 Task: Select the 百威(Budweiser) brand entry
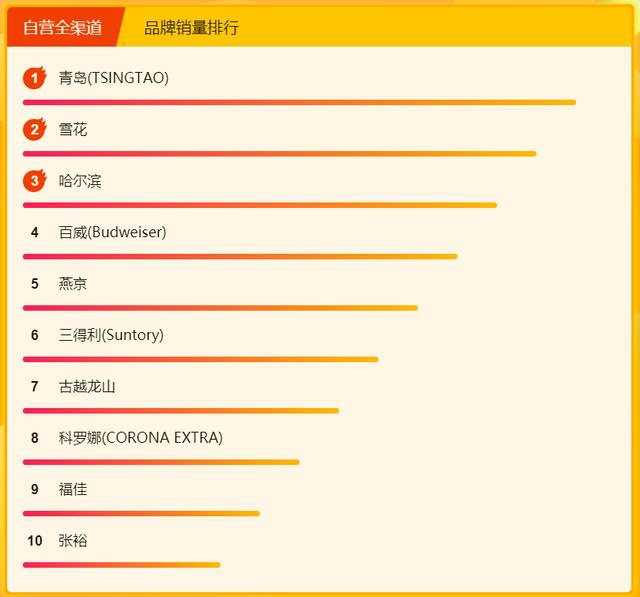[x=112, y=232]
